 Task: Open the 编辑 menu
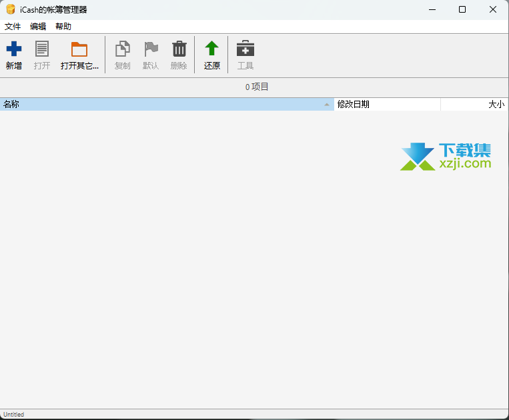(x=38, y=26)
